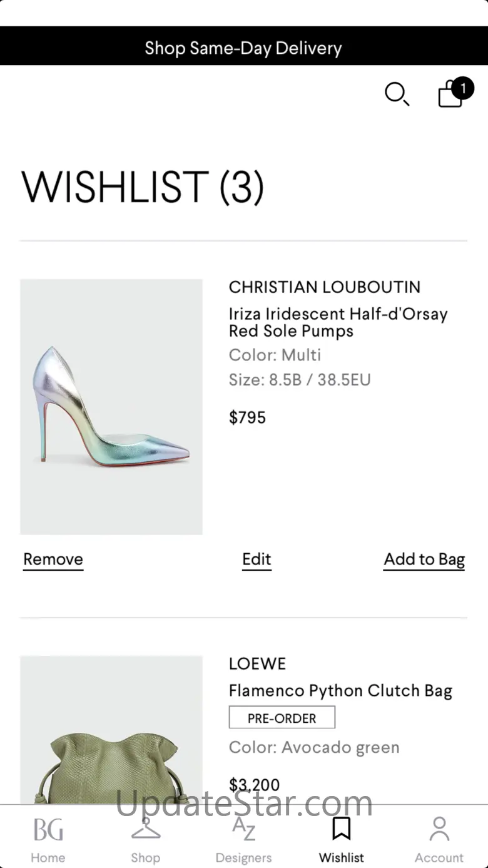This screenshot has width=488, height=868.
Task: Edit the Louboutin pumps wishlist item
Action: point(257,559)
